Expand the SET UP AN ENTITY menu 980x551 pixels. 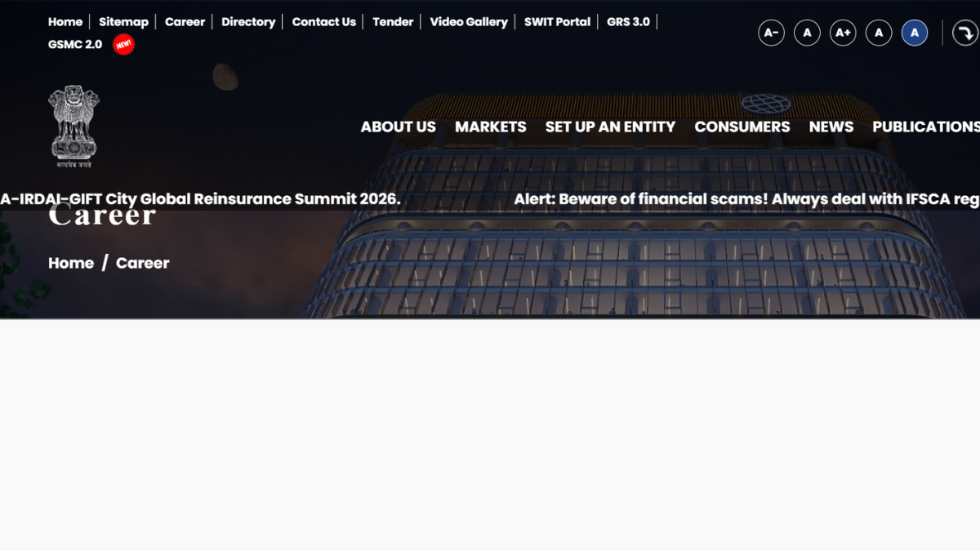[610, 127]
